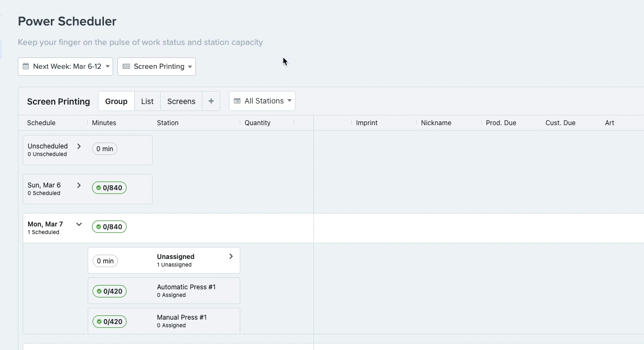The image size is (644, 350).
Task: Click the Prod. Due column header
Action: [501, 123]
